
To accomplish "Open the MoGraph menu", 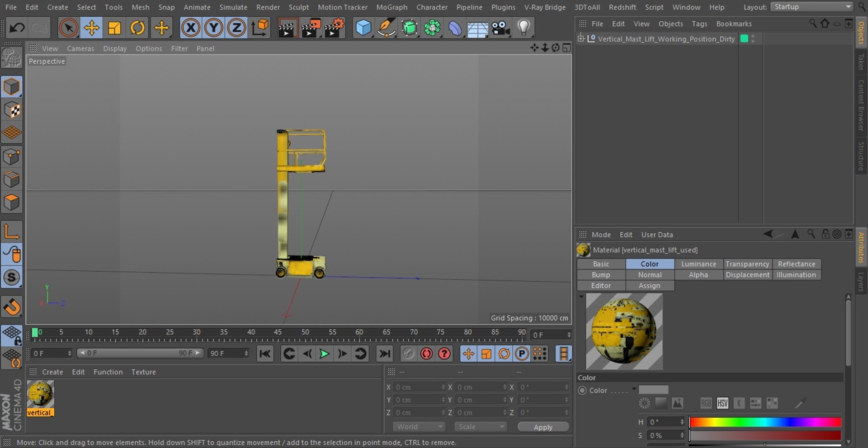I will (x=392, y=7).
